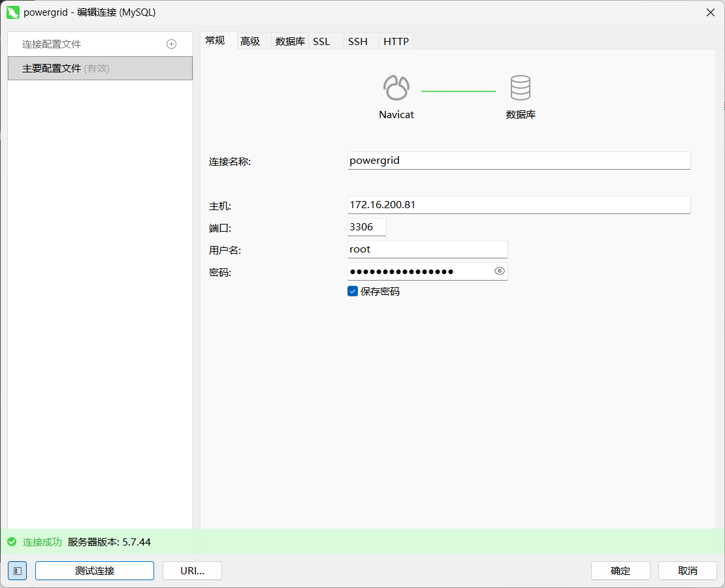Click the add connection profile plus icon

tap(172, 44)
